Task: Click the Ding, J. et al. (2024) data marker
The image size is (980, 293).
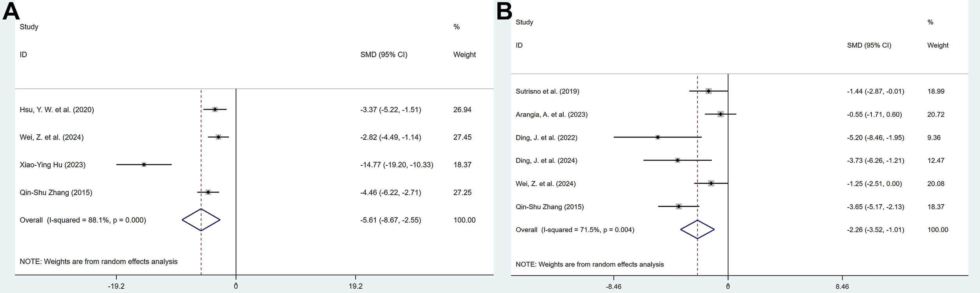Action: pos(677,160)
